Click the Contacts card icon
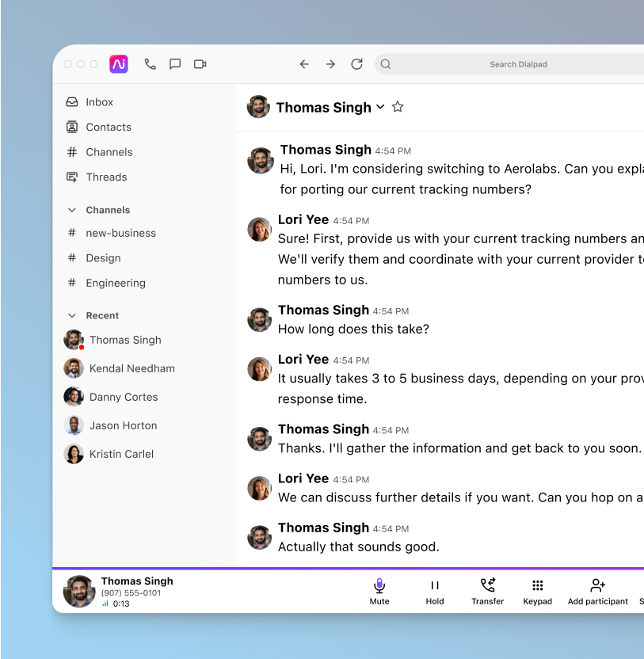The width and height of the screenshot is (644, 659). [72, 127]
